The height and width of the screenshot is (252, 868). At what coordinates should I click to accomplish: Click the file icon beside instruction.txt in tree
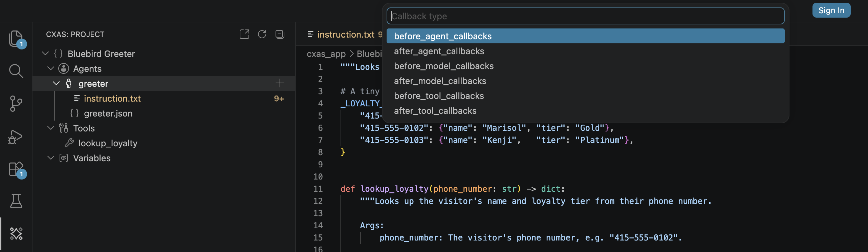(x=77, y=98)
